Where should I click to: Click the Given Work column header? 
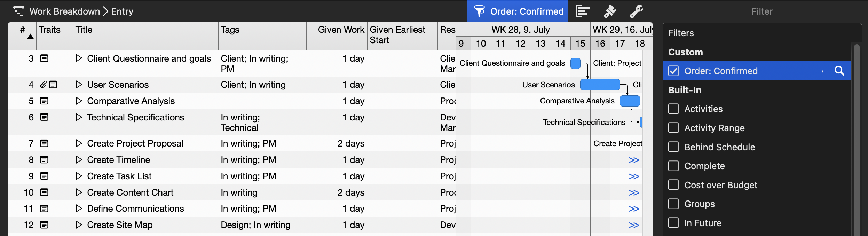341,30
